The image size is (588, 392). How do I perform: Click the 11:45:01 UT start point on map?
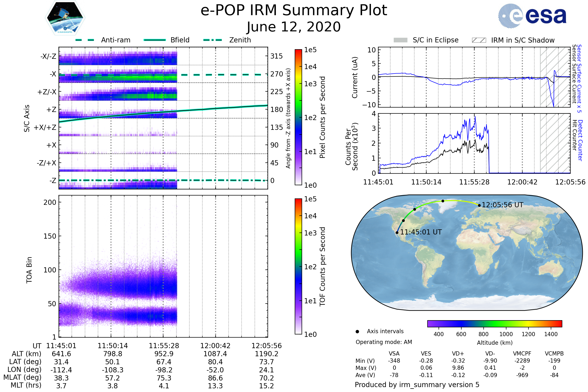397,233
